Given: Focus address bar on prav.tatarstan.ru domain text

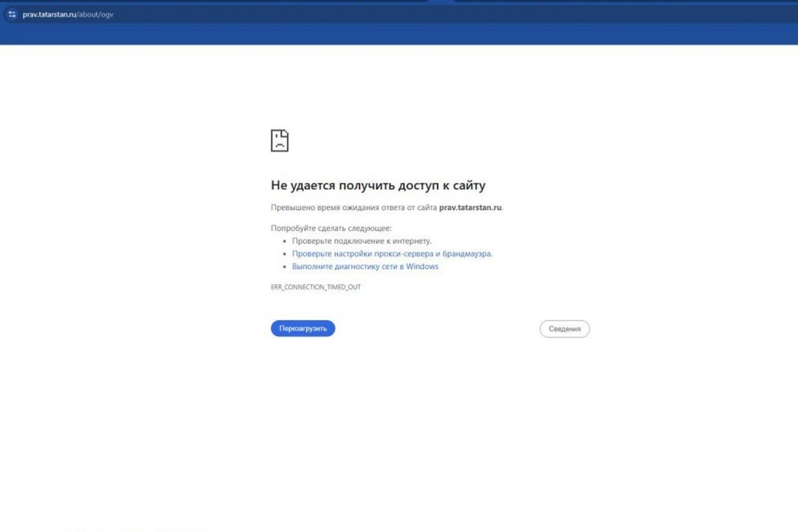Looking at the screenshot, I should (49, 14).
